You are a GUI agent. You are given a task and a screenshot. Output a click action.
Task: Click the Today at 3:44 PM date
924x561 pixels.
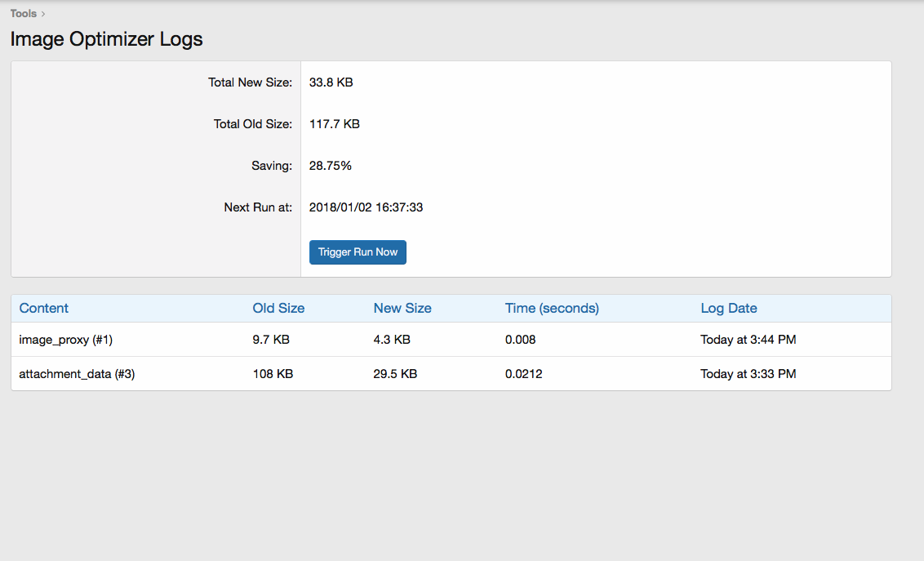click(748, 340)
